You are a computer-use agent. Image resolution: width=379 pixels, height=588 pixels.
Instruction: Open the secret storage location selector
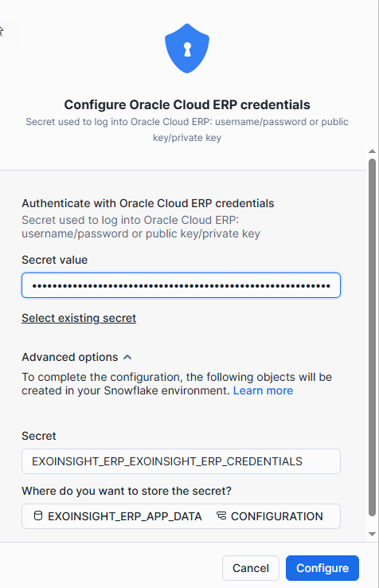pyautogui.click(x=181, y=516)
